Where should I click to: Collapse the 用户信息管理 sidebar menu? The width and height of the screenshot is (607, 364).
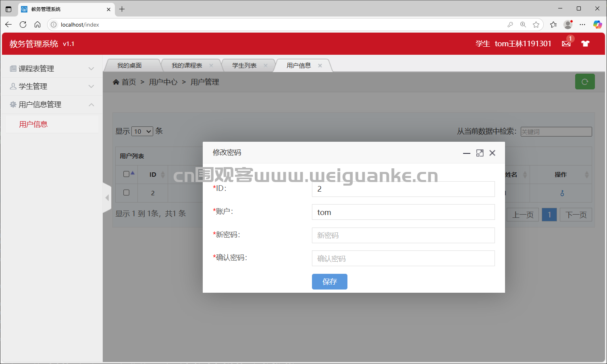pos(52,105)
